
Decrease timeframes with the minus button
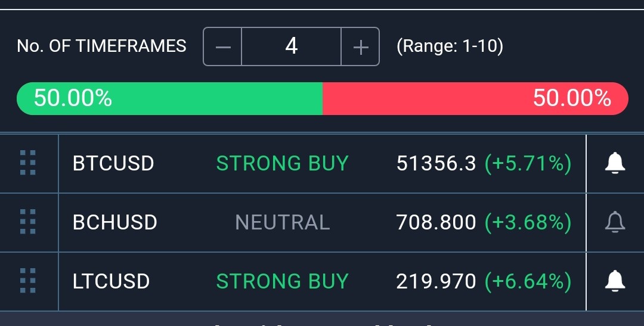222,46
